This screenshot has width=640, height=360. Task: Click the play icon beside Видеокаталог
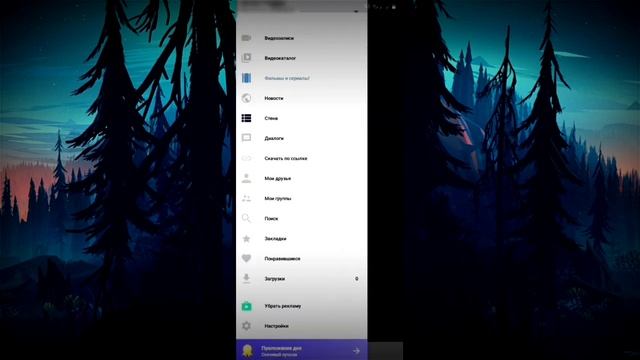(x=246, y=58)
